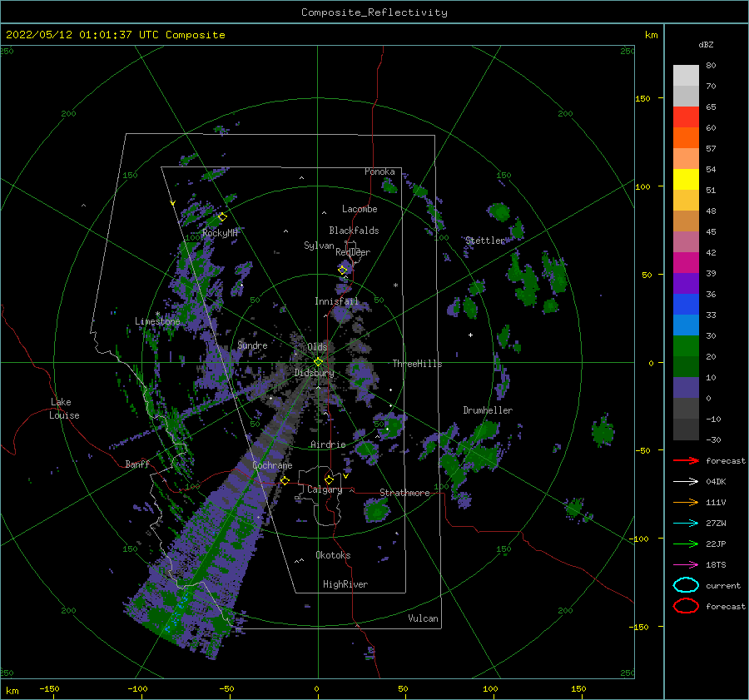Click the Innisfail city label
Image resolution: width=749 pixels, height=700 pixels.
pyautogui.click(x=336, y=301)
